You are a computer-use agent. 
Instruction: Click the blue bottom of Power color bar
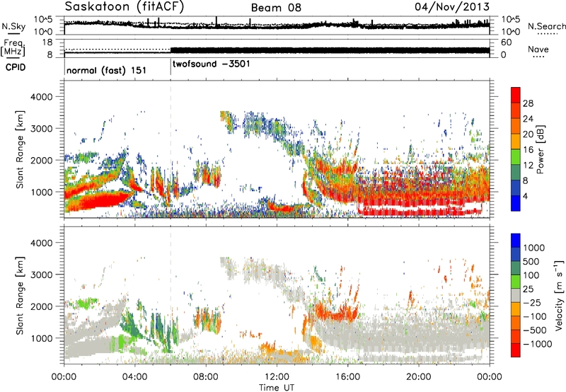[x=516, y=204]
